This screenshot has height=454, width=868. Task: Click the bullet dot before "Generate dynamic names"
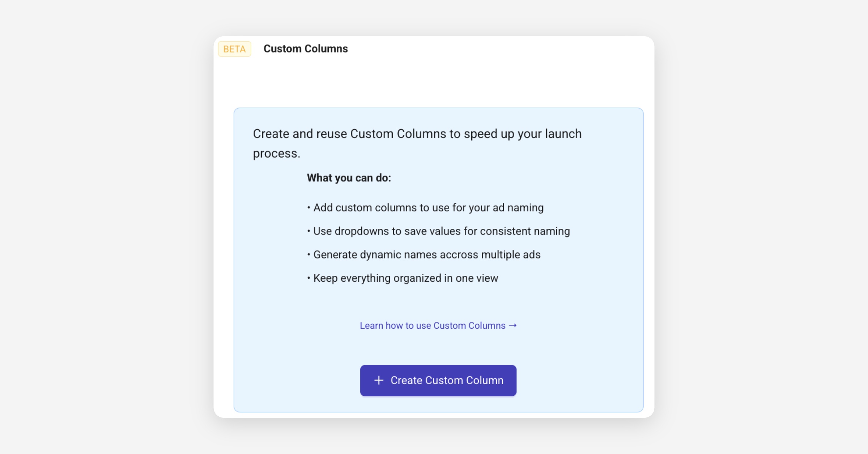pos(309,255)
